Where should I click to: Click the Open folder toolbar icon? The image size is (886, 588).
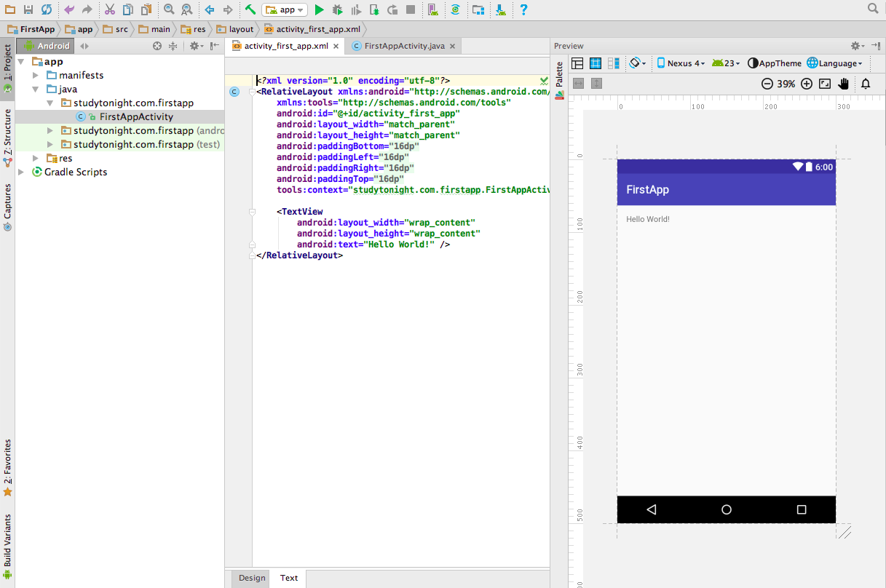9,9
